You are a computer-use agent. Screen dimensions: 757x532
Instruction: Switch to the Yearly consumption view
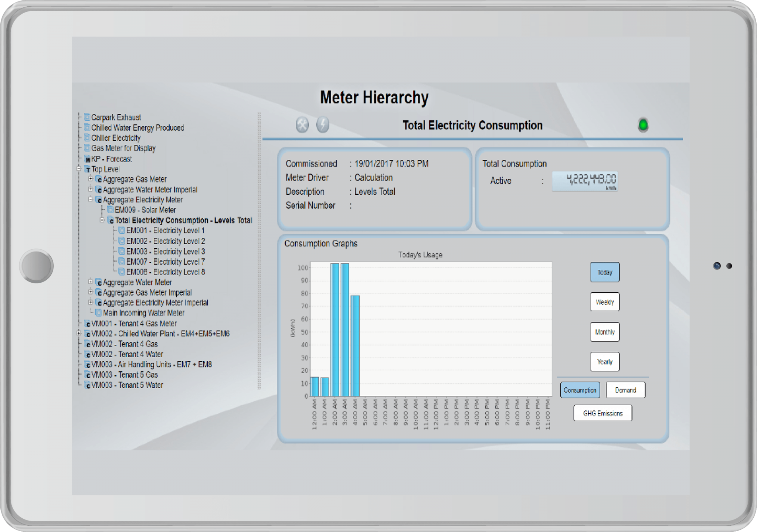605,362
